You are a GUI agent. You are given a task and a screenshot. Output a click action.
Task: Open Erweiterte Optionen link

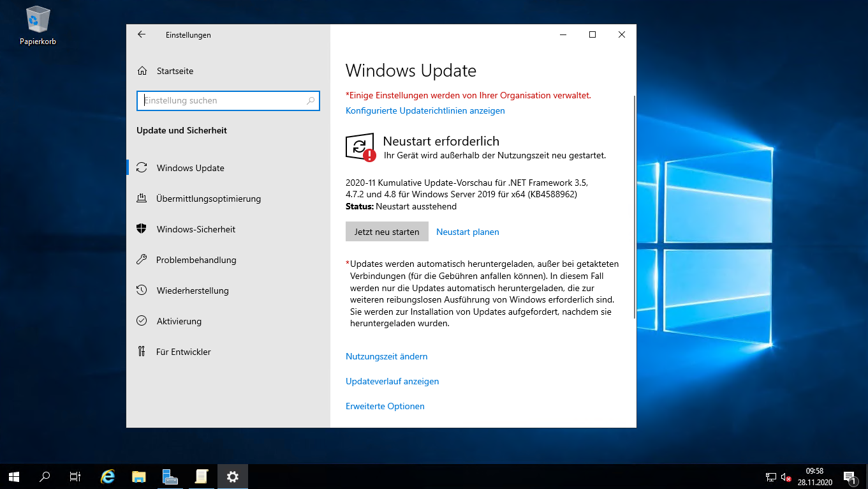385,406
